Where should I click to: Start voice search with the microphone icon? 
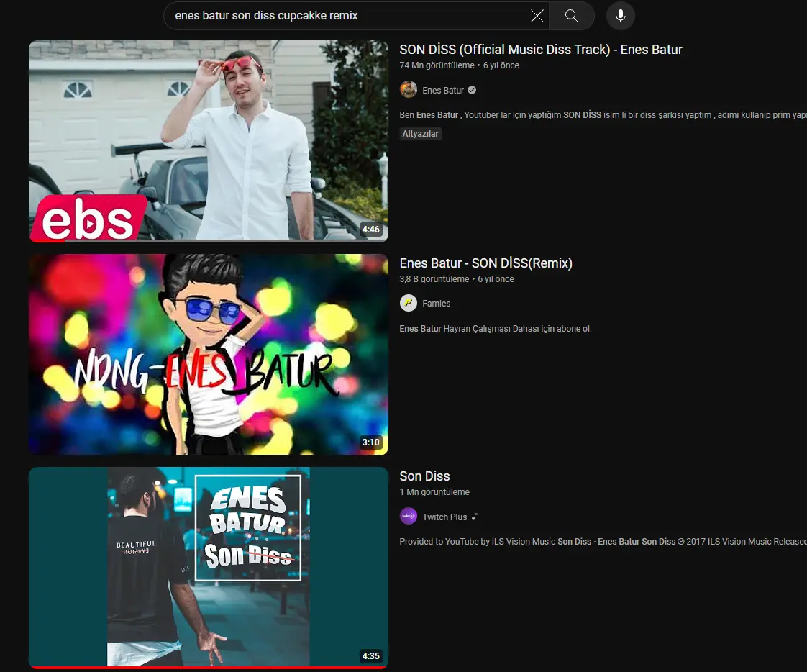coord(621,16)
